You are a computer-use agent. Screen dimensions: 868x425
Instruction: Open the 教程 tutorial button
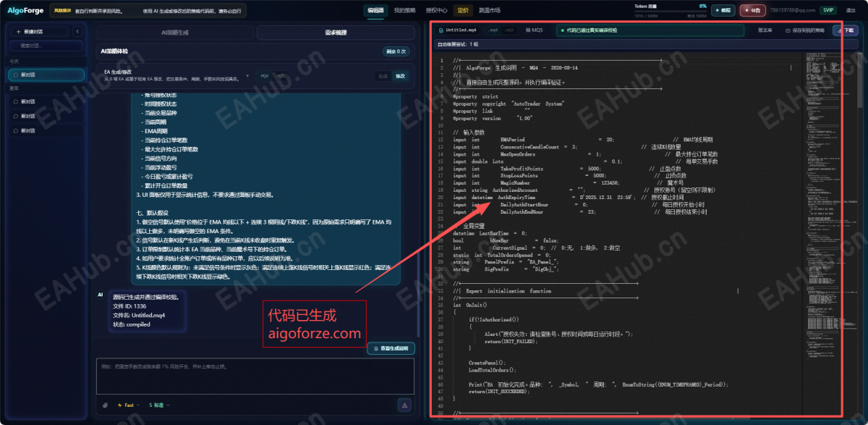pyautogui.click(x=723, y=11)
